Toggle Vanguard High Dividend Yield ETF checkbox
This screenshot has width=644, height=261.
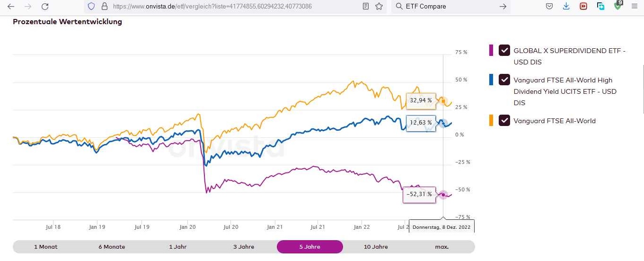504,80
